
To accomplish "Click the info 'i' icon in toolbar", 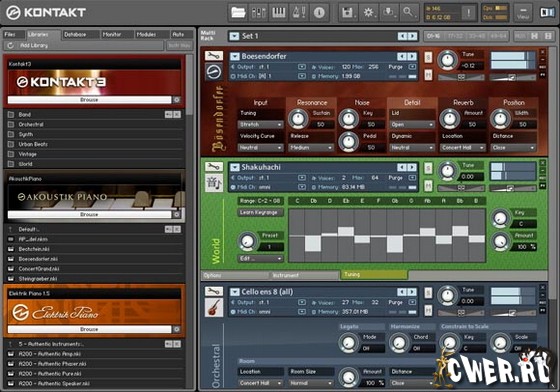I will click(x=319, y=12).
